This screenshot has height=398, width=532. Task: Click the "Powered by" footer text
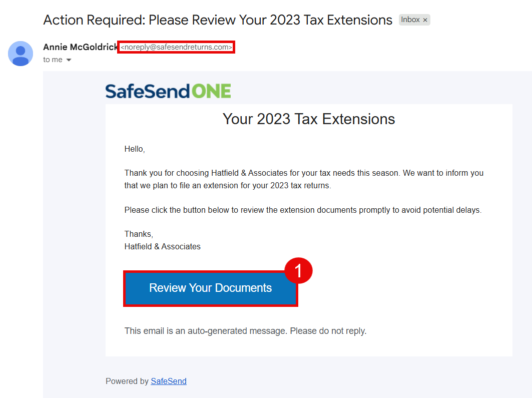pos(127,381)
